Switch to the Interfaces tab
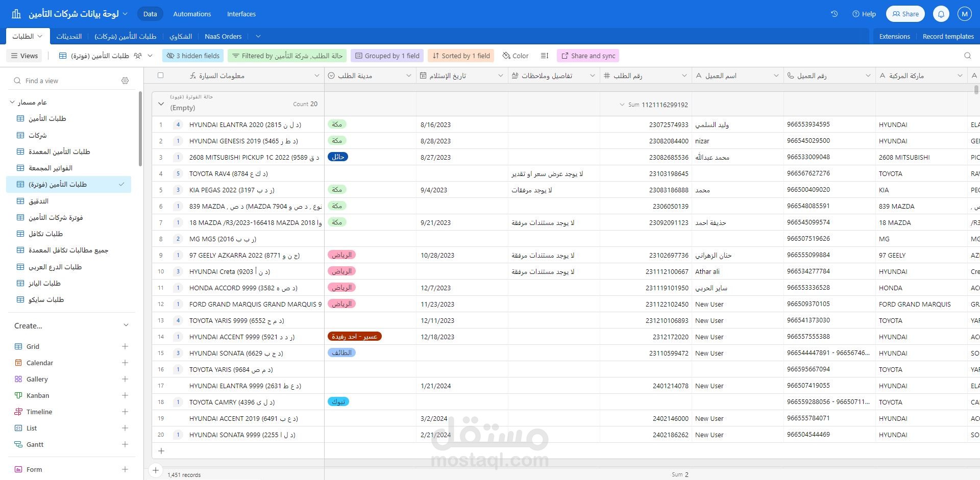Screen dimensions: 980x480 tap(241, 14)
